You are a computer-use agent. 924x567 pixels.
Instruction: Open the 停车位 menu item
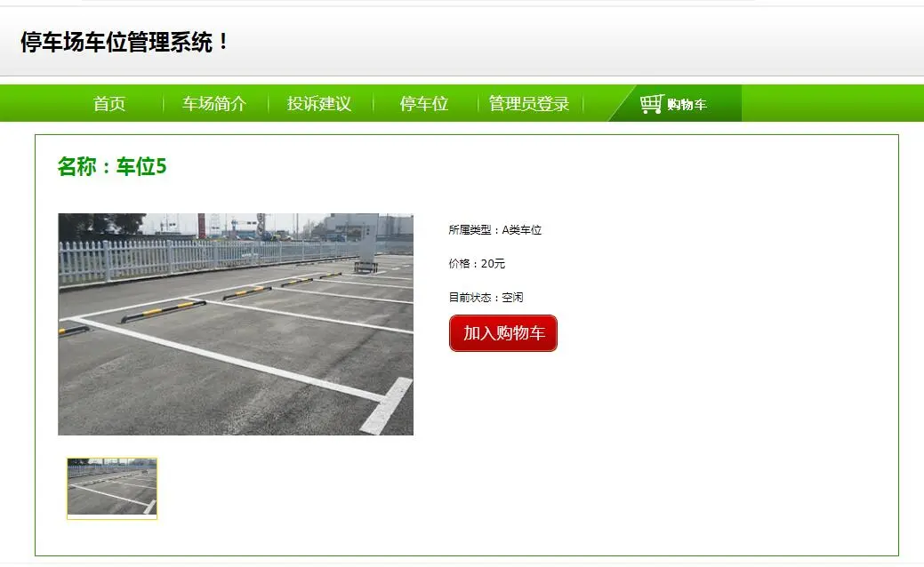pyautogui.click(x=424, y=104)
